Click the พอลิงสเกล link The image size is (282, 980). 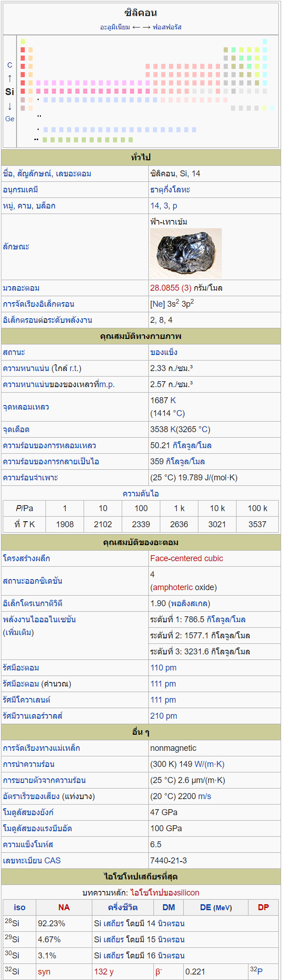[x=189, y=603]
